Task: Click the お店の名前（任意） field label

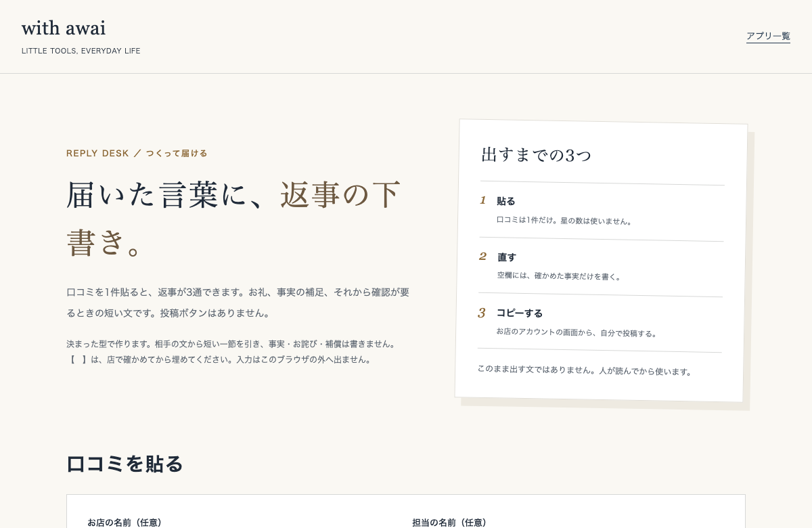Action: click(125, 523)
